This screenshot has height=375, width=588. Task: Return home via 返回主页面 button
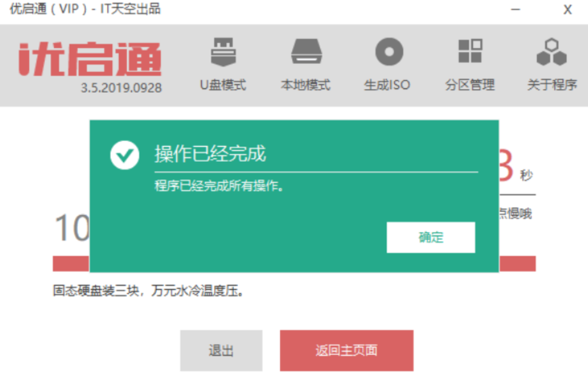coord(346,351)
